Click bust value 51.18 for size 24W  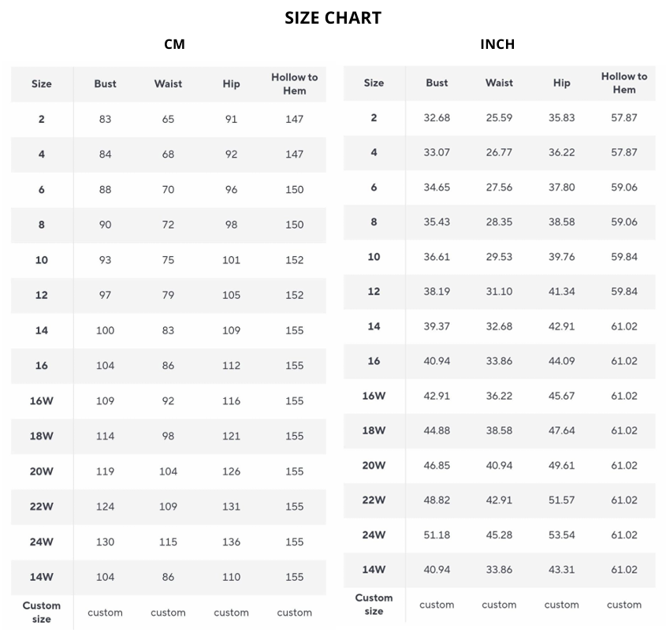coord(437,534)
